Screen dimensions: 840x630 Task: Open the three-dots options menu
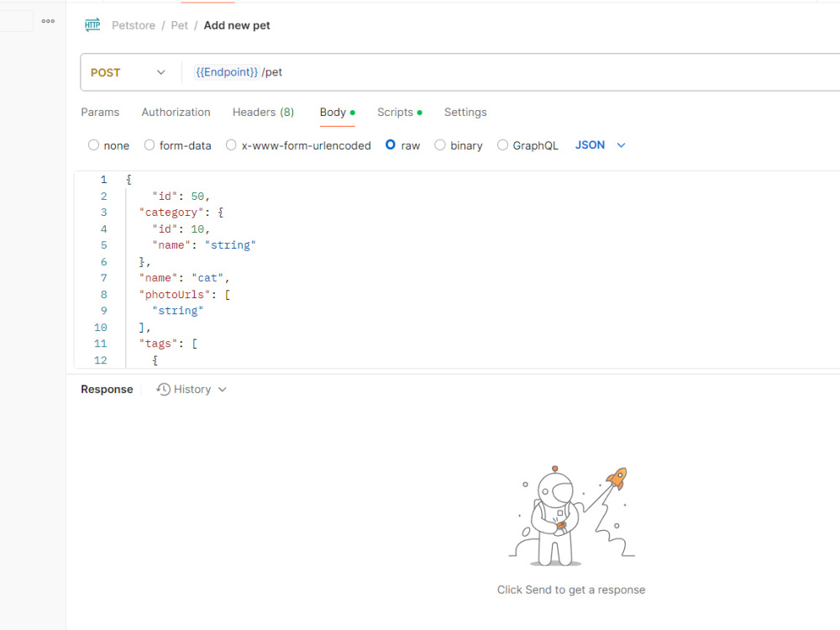[48, 22]
